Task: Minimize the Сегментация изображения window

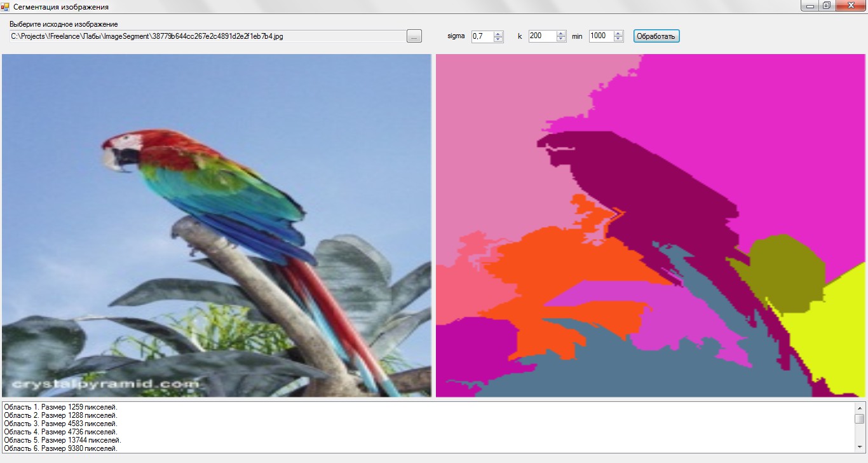Action: (x=810, y=6)
